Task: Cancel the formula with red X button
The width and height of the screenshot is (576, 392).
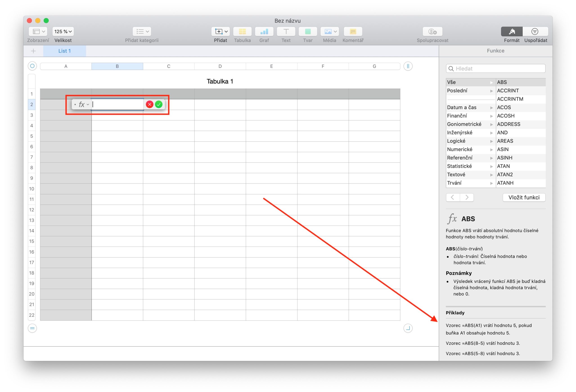Action: 150,104
